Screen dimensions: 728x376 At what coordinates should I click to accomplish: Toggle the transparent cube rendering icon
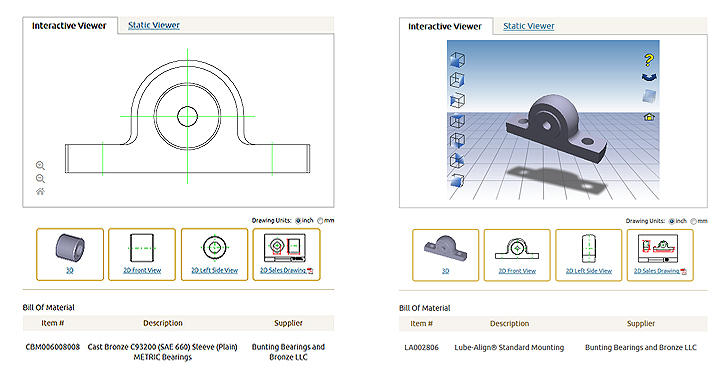(649, 96)
